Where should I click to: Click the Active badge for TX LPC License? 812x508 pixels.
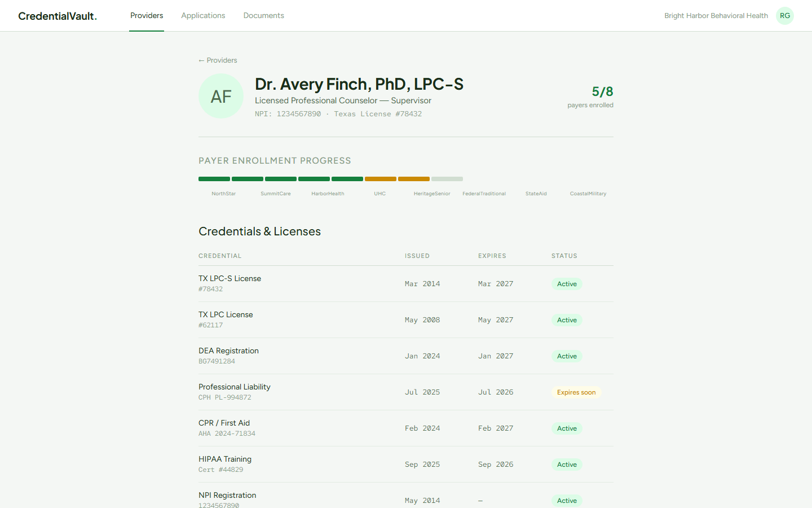[x=567, y=320]
